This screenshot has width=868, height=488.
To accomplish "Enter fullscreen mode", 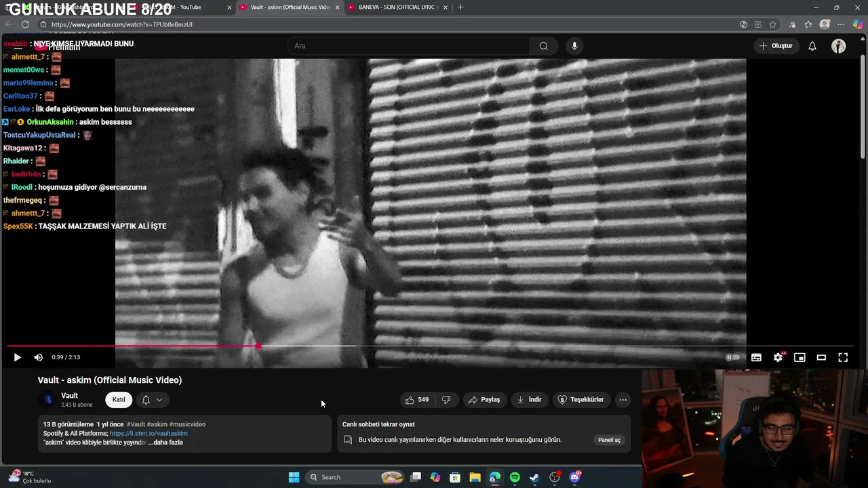I will point(843,357).
